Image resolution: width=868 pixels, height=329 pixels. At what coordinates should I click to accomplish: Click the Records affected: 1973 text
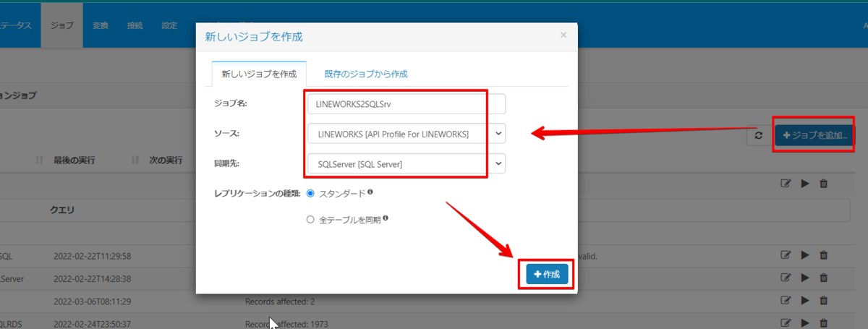coord(285,323)
